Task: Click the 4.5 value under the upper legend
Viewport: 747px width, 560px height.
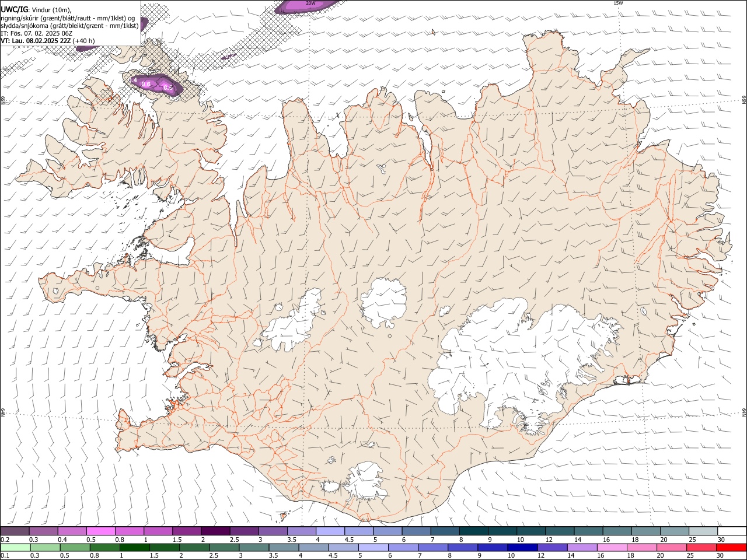Action: (x=349, y=540)
